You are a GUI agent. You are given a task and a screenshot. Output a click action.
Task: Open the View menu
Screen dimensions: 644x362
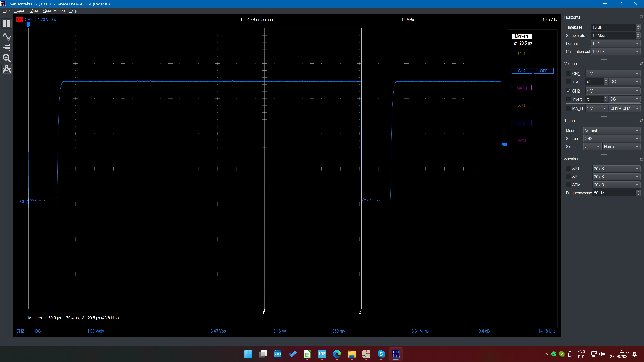[34, 11]
